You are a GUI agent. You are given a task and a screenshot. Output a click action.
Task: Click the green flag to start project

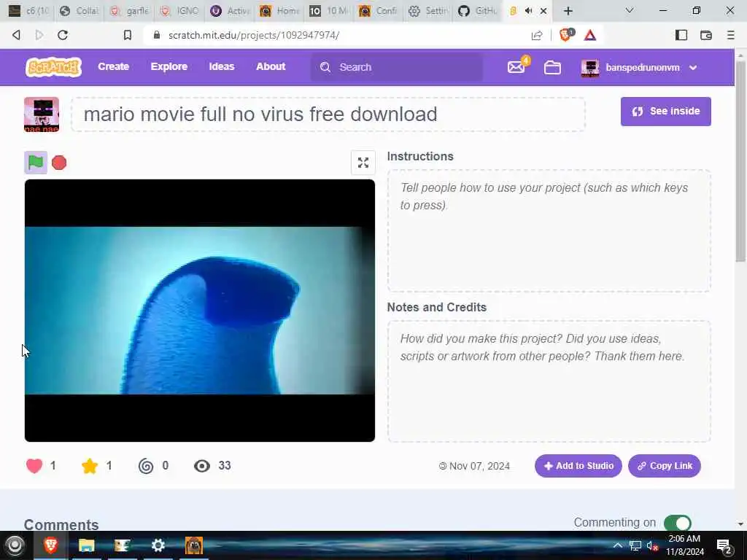[x=36, y=163]
